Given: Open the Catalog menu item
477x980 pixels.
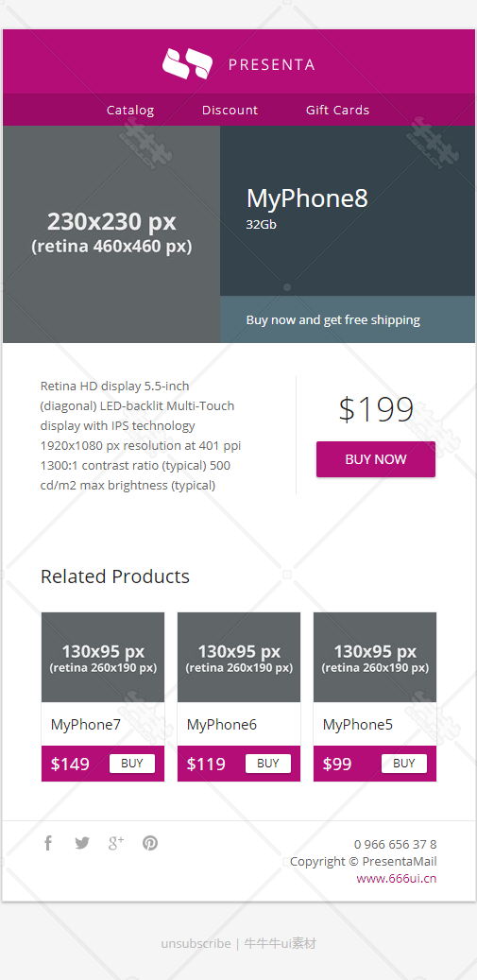Looking at the screenshot, I should [129, 110].
